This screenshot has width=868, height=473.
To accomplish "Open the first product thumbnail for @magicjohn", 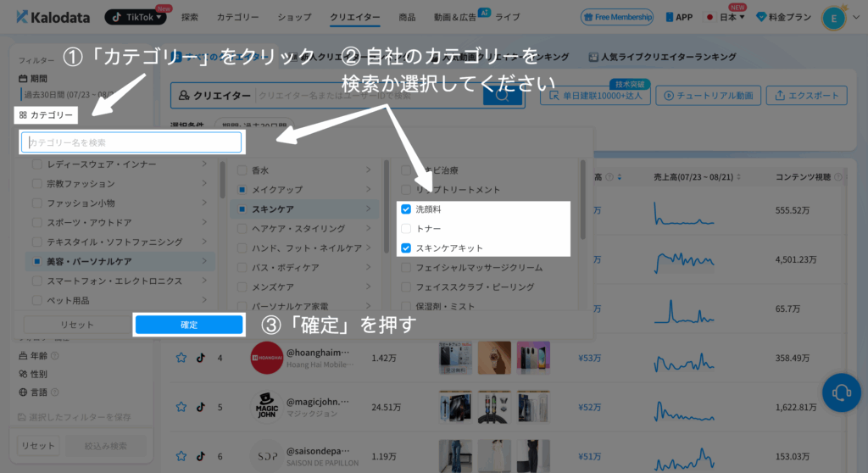I will click(455, 407).
